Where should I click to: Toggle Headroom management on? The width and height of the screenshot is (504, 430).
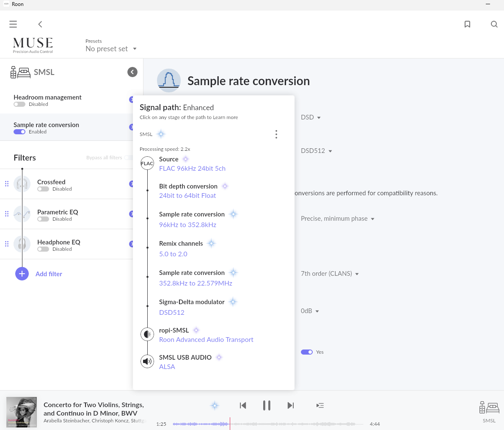[19, 104]
